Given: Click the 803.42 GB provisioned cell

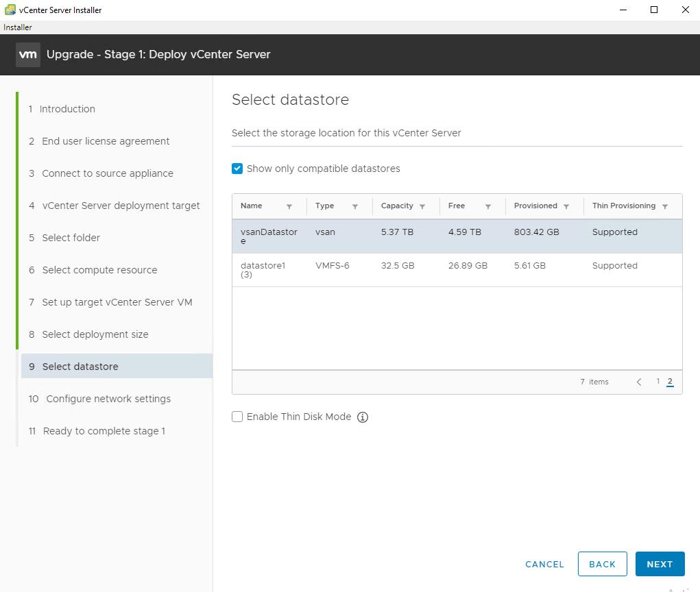Looking at the screenshot, I should click(x=536, y=232).
